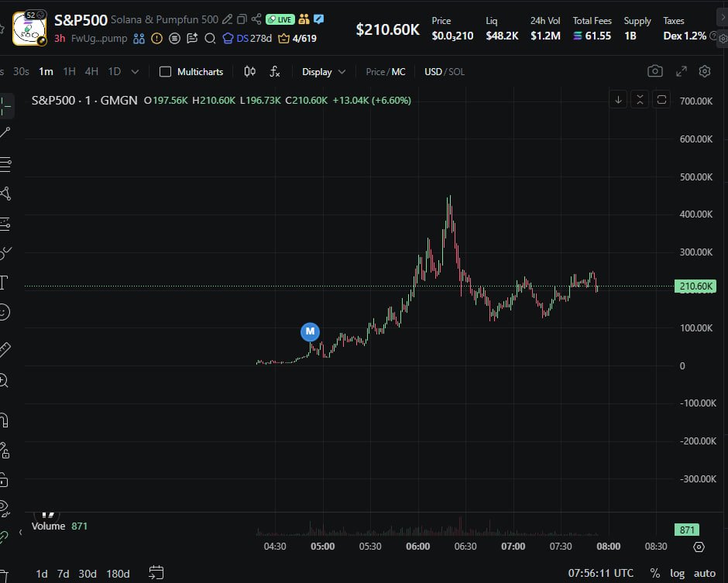The image size is (728, 583).
Task: Select the 30s timeframe
Action: 21,71
